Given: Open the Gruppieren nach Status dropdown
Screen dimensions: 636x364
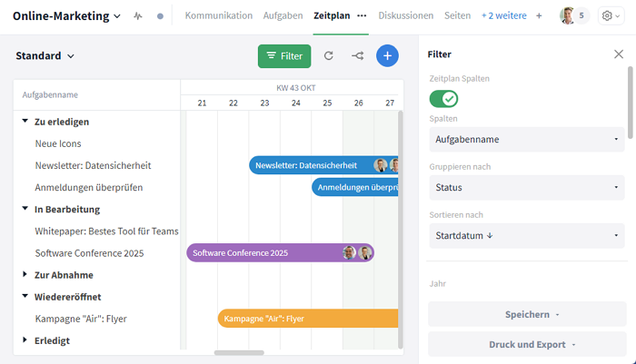Looking at the screenshot, I should pos(526,187).
